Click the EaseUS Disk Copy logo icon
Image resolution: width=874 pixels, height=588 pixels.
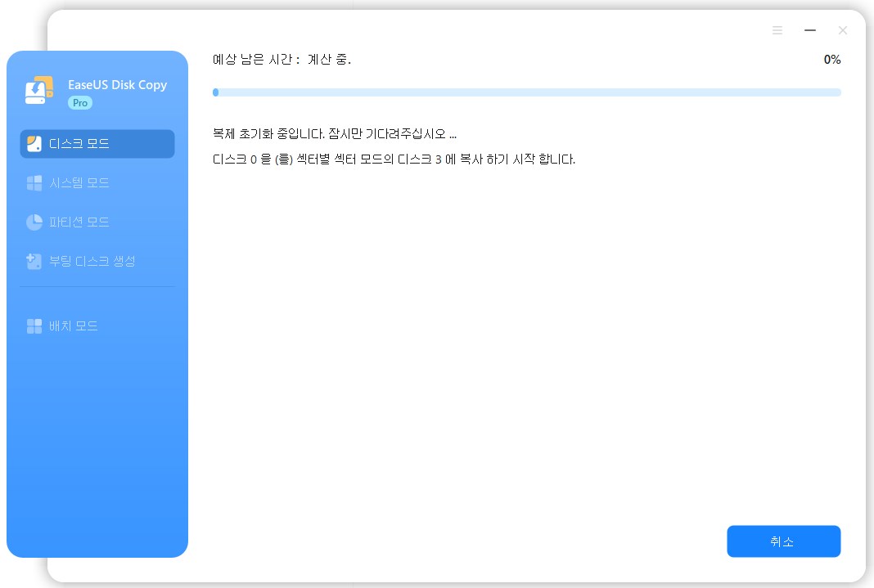point(39,90)
